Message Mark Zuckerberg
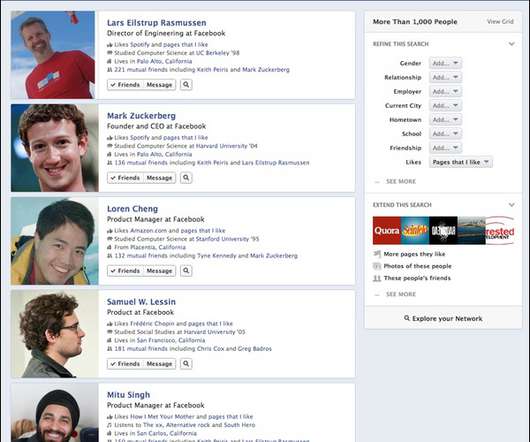 click(159, 177)
